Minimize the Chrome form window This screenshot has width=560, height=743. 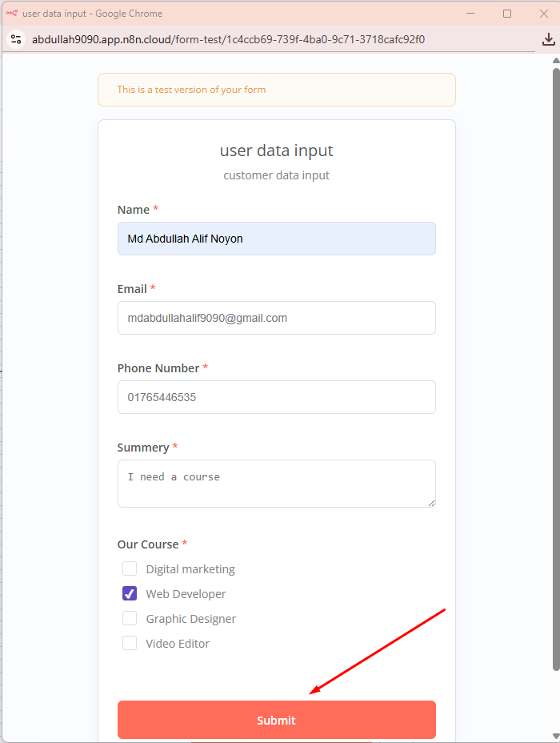[x=470, y=14]
